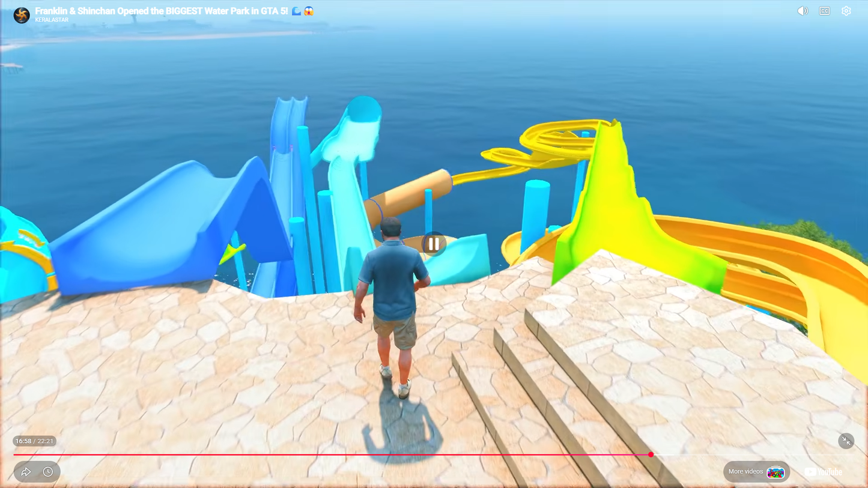Toggle closed captions
The height and width of the screenshot is (488, 868).
coord(824,11)
